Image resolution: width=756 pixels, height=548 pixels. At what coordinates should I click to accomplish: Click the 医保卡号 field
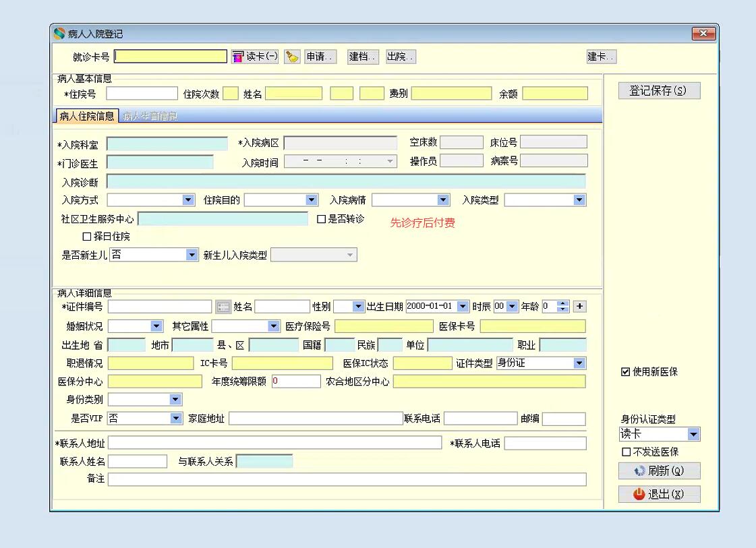tap(533, 326)
